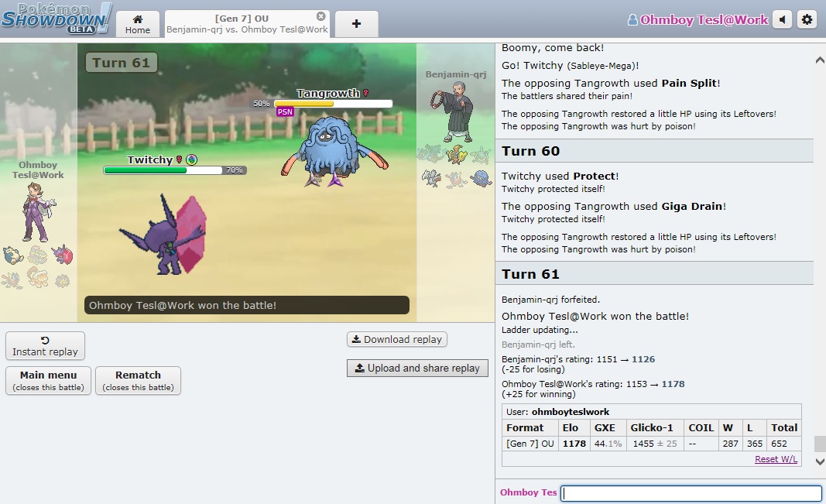Click the mega evolution icon beside Twitchy
826x504 pixels.
coord(192,159)
